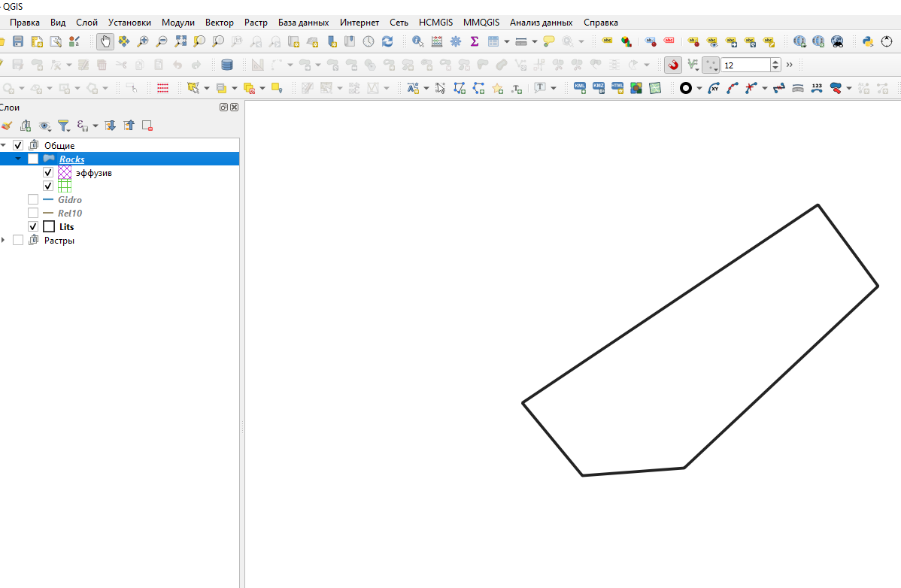The image size is (901, 588).
Task: Select the Pan Map hand tool
Action: click(105, 41)
